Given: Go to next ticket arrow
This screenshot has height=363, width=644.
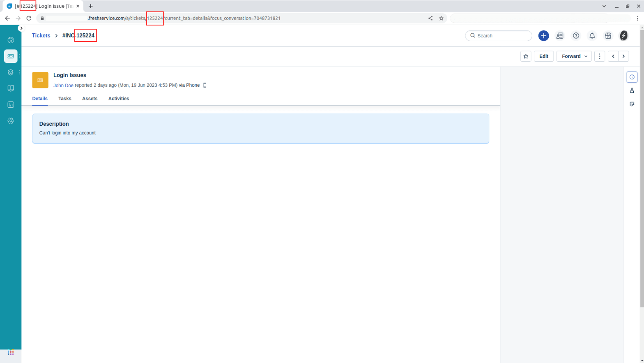Looking at the screenshot, I should click(x=623, y=56).
